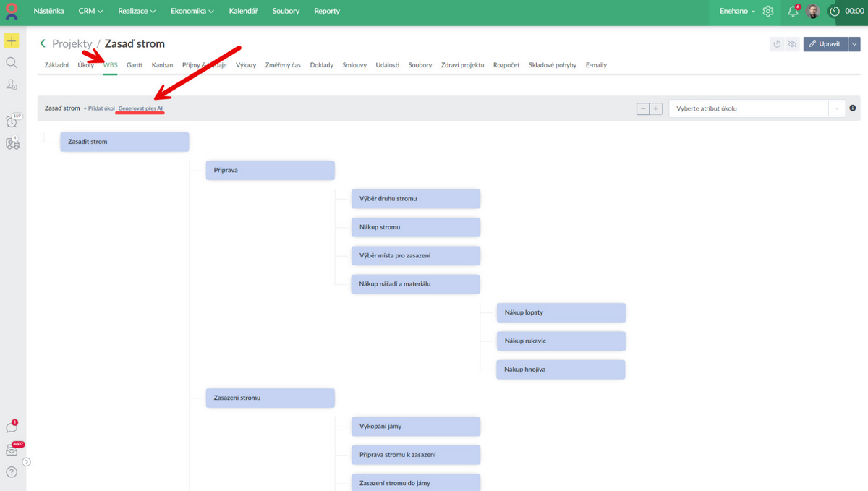Open the Enehano account dropdown
868x491 pixels.
click(737, 12)
